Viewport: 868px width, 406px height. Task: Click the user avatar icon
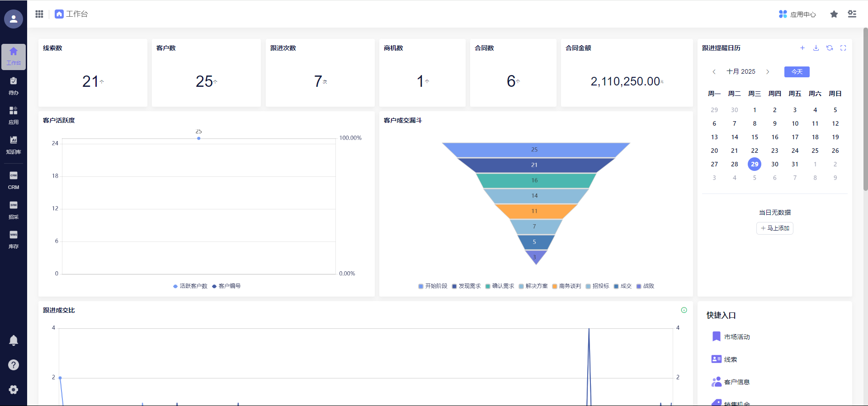14,19
